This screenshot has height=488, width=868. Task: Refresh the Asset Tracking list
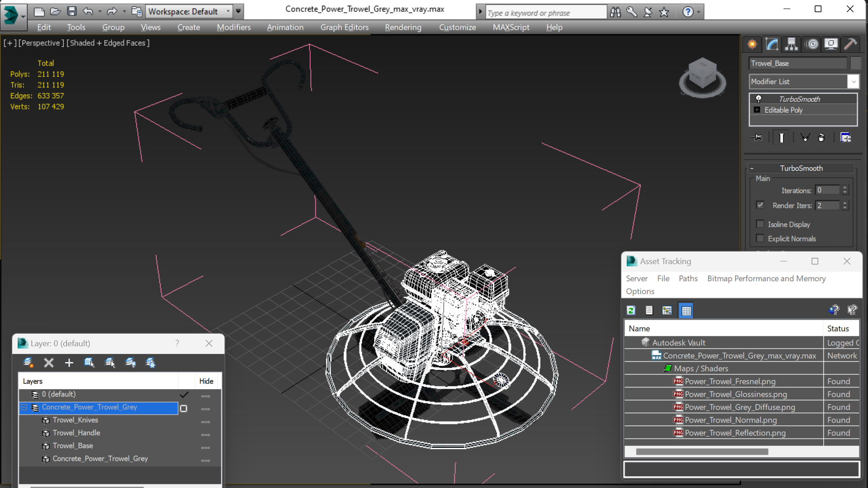click(x=631, y=310)
